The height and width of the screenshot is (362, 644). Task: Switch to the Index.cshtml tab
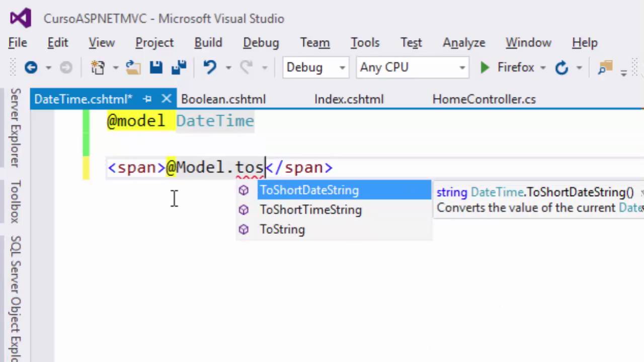pyautogui.click(x=349, y=99)
